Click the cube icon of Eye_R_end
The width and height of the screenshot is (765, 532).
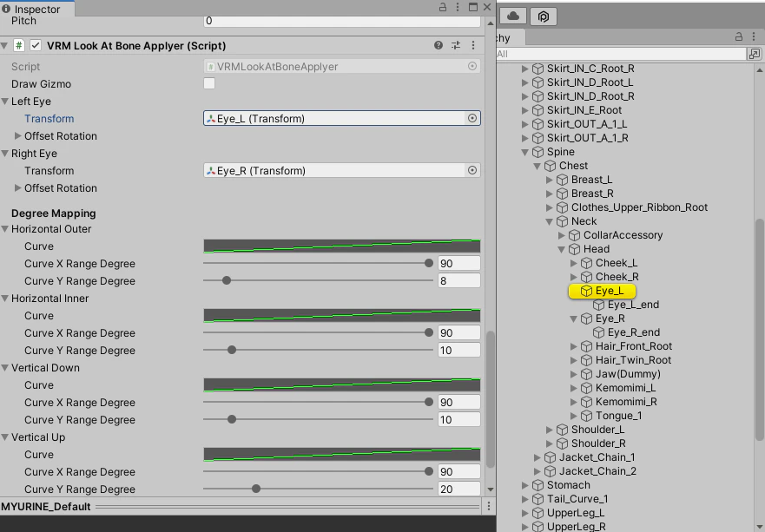click(598, 332)
